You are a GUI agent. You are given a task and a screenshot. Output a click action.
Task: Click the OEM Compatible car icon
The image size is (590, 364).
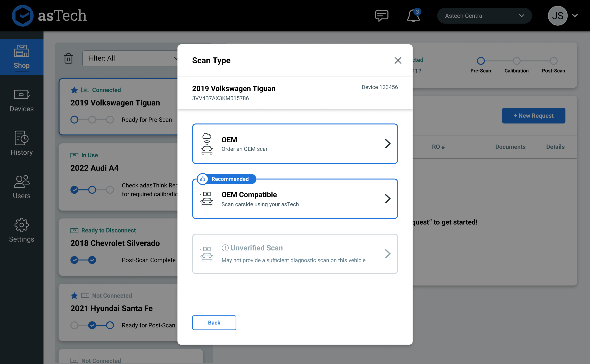coord(206,199)
